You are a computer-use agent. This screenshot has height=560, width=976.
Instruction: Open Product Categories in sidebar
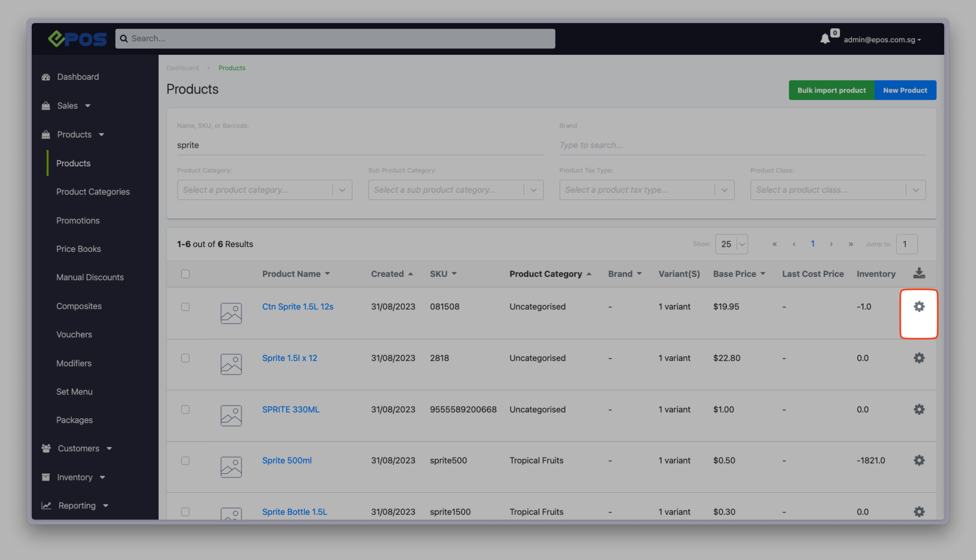(x=93, y=192)
